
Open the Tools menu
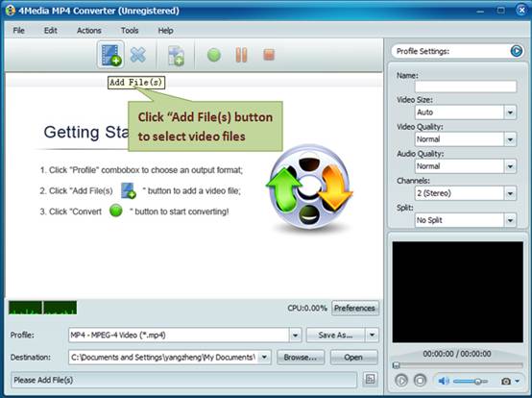130,31
